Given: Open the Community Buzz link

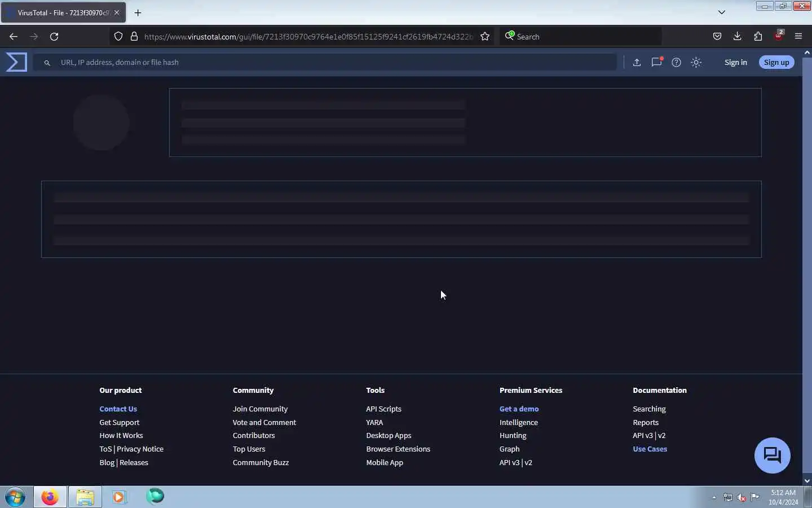Looking at the screenshot, I should click(261, 463).
